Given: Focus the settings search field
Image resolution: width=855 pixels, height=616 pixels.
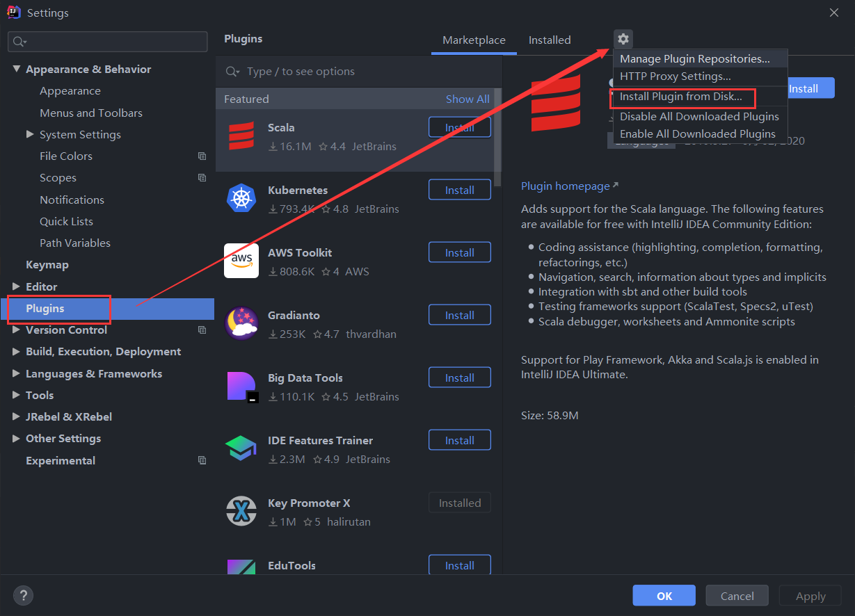Looking at the screenshot, I should tap(108, 42).
